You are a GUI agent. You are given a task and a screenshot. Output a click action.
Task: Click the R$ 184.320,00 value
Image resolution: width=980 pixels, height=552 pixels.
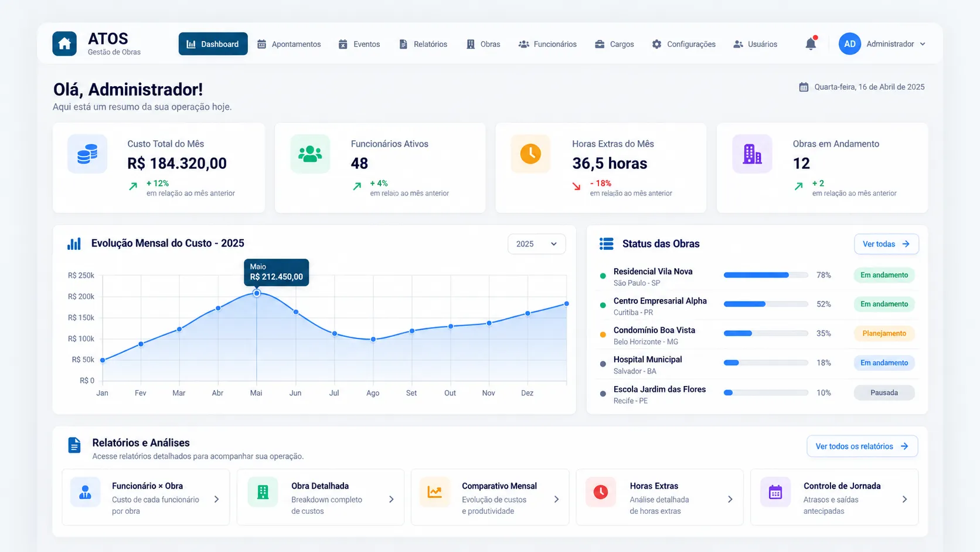coord(177,164)
